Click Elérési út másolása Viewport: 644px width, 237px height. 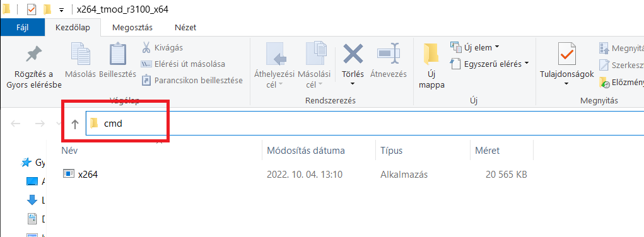(183, 64)
